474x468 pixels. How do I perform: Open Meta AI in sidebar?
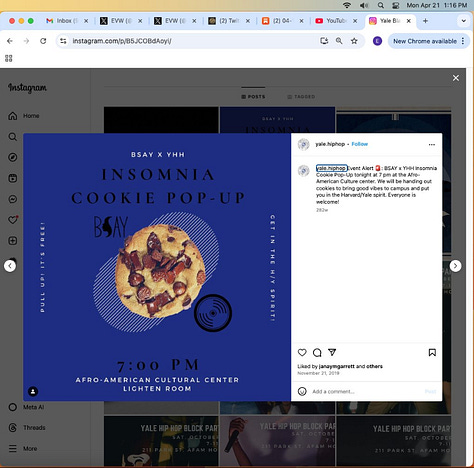pos(26,407)
